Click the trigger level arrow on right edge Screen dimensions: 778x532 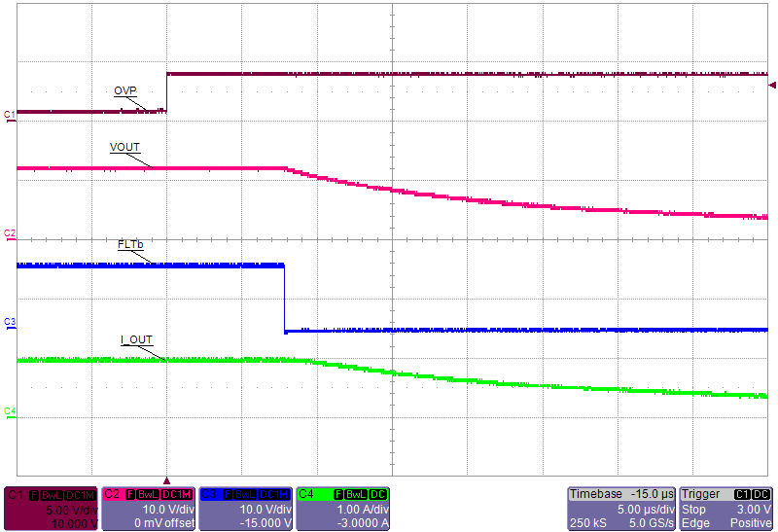point(772,86)
